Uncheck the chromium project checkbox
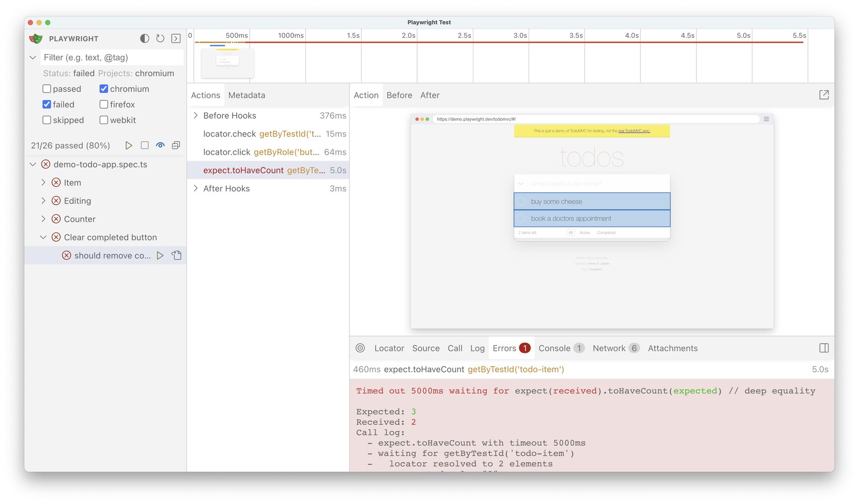The image size is (859, 504). [x=104, y=88]
